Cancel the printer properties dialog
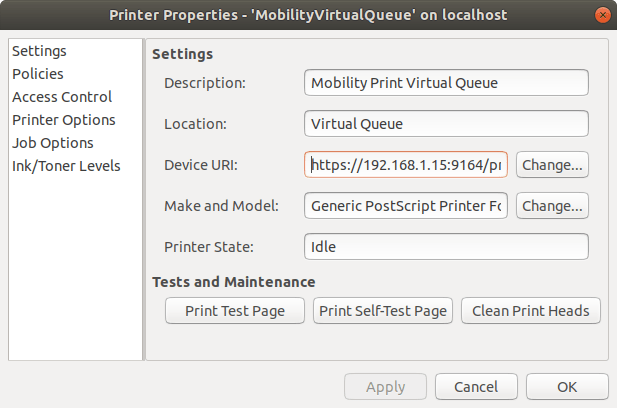 pyautogui.click(x=476, y=387)
